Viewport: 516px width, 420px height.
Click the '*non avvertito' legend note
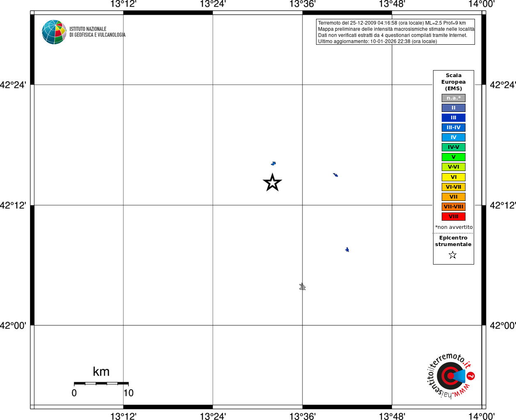(454, 227)
